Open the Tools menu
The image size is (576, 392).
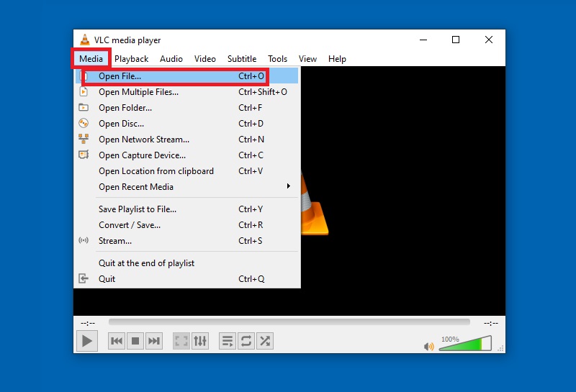pyautogui.click(x=277, y=59)
